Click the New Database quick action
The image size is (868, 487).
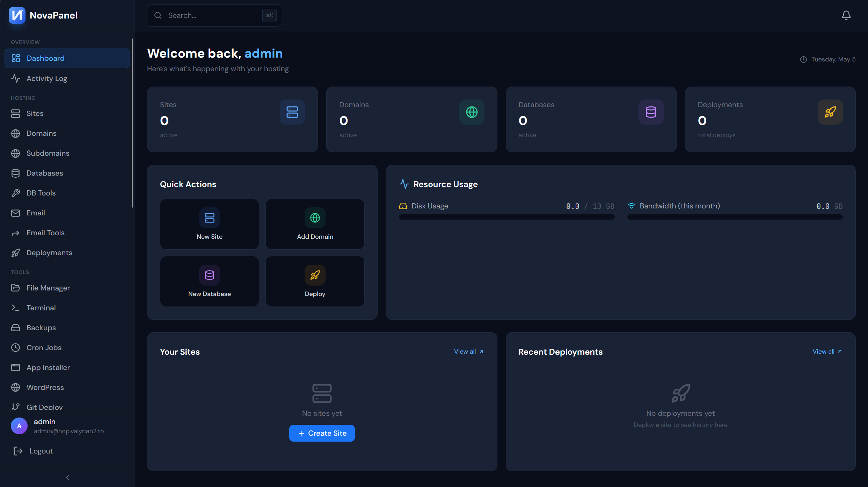pyautogui.click(x=210, y=281)
